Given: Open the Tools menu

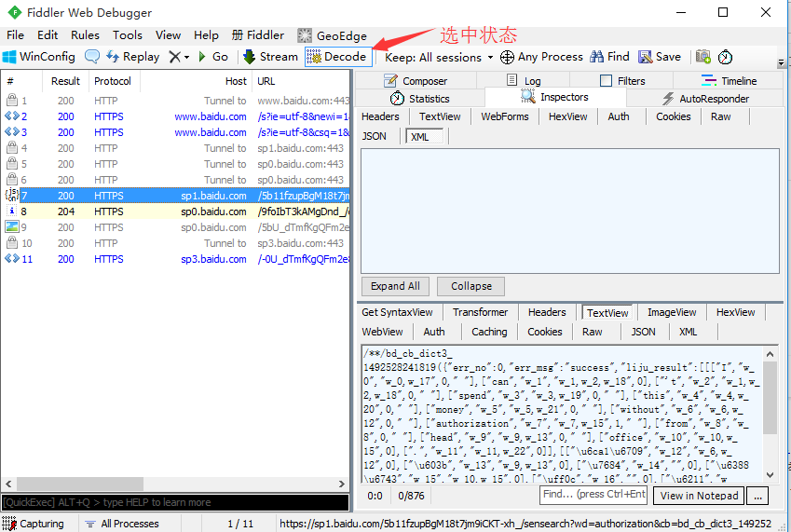Looking at the screenshot, I should [x=127, y=35].
